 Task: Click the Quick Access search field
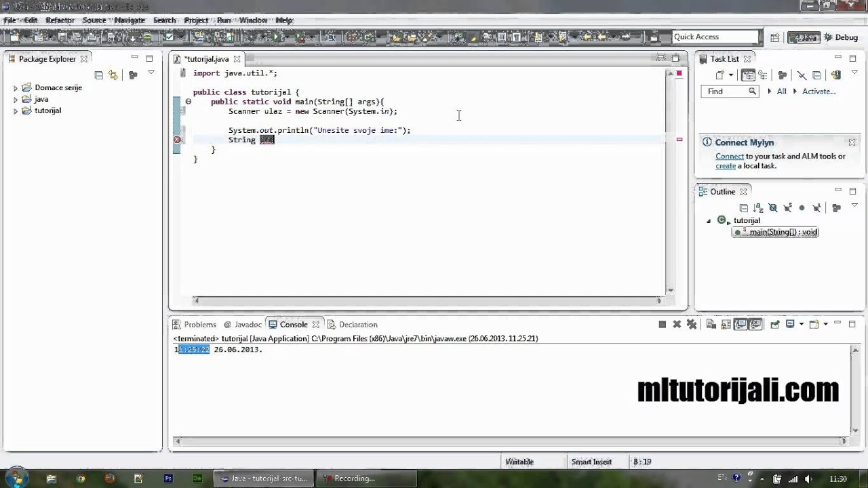point(715,37)
